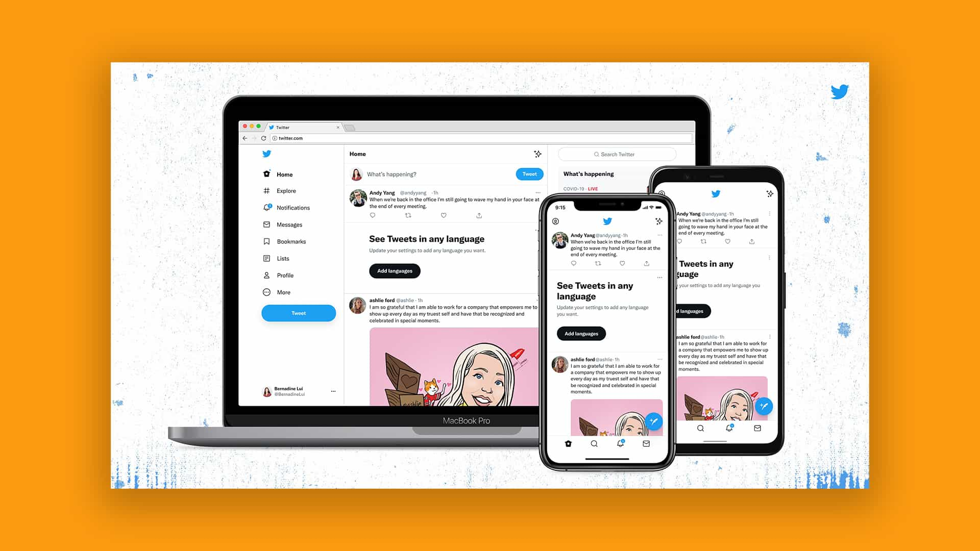Click the sparkle icon near Home header
The height and width of the screenshot is (551, 980).
coord(537,154)
